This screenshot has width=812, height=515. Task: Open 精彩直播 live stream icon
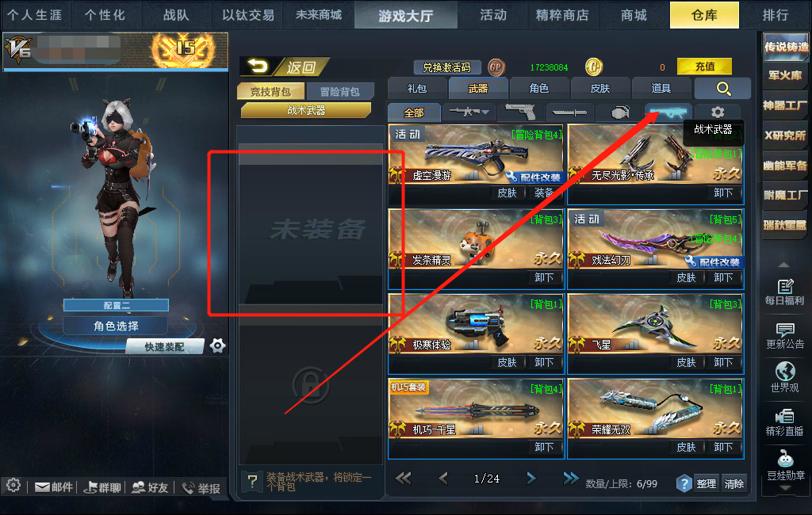click(784, 422)
